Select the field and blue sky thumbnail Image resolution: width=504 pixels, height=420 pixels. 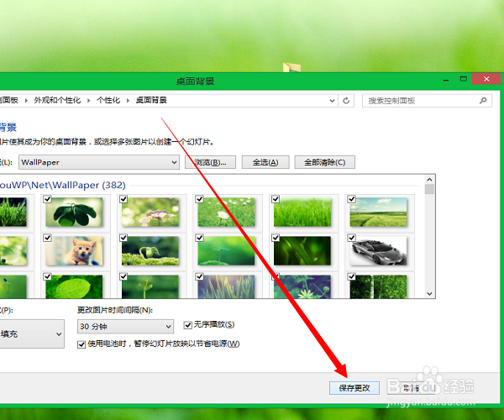click(x=378, y=212)
